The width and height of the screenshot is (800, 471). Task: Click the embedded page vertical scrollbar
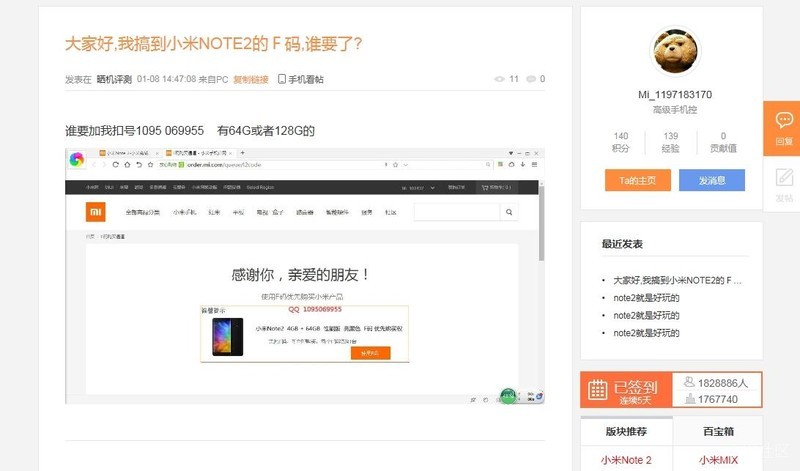coord(541,224)
